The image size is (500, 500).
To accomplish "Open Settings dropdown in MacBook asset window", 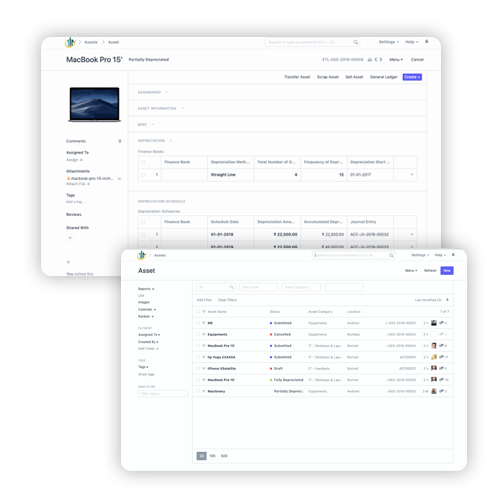I will pyautogui.click(x=389, y=42).
